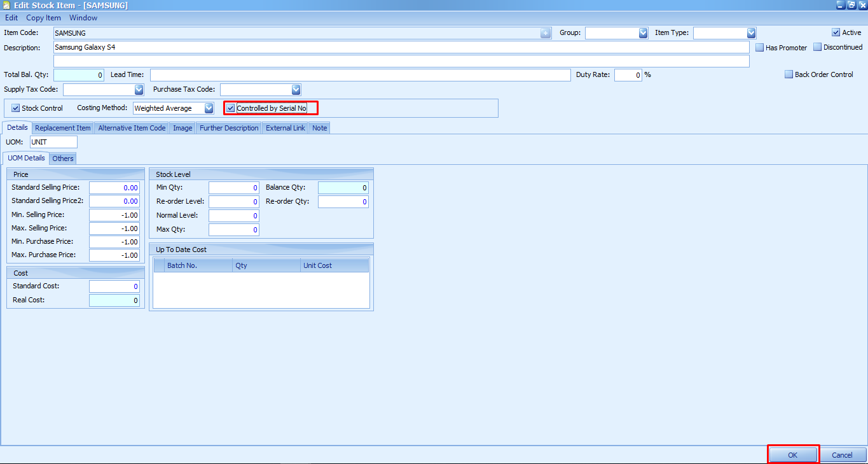Click the app icon in the title bar
This screenshot has width=868, height=464.
[6, 5]
